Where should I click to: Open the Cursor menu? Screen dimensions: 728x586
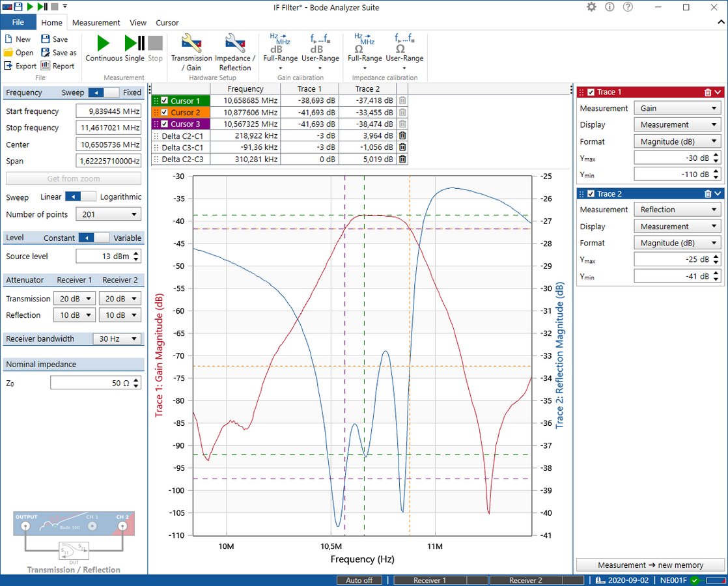167,22
